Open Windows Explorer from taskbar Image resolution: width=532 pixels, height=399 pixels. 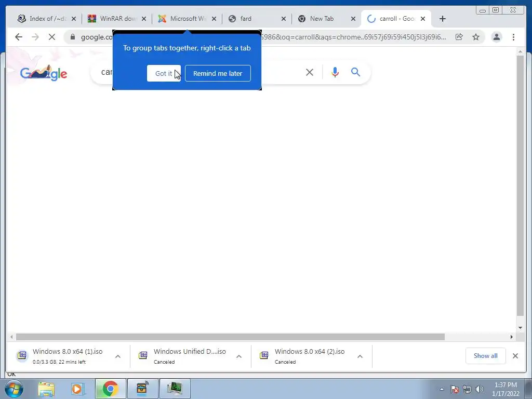(46, 389)
